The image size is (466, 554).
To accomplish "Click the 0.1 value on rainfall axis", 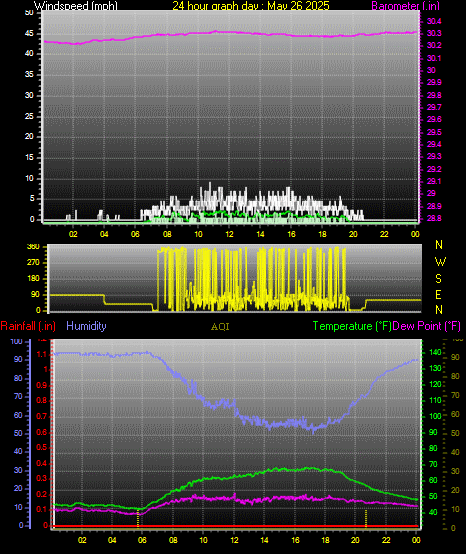I will pyautogui.click(x=42, y=509).
